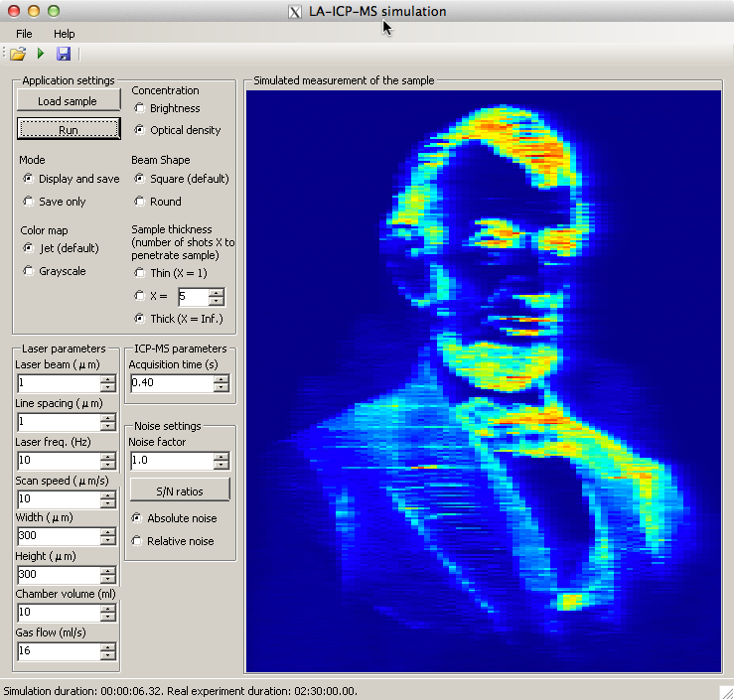Decrease Scan speed with down arrow
Screen dimensions: 734x700
click(x=108, y=503)
